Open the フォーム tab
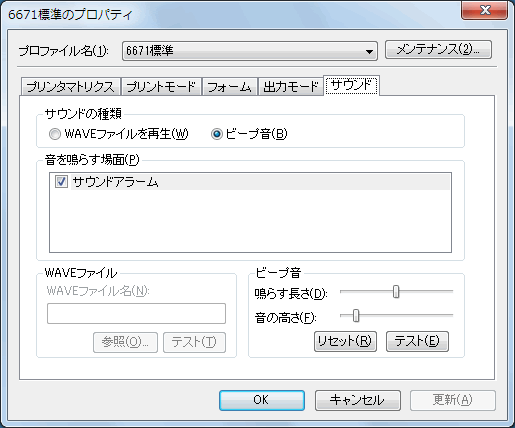Image resolution: width=515 pixels, height=428 pixels. 229,87
